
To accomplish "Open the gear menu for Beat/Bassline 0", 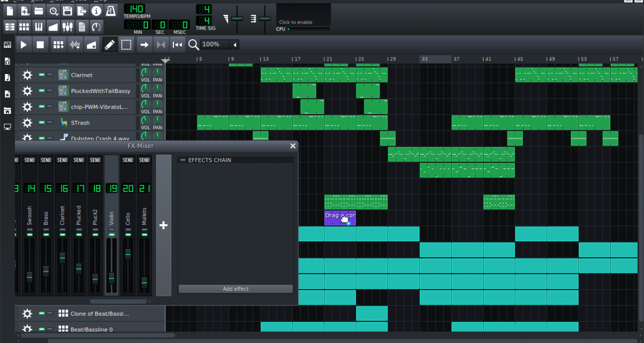I will [27, 329].
